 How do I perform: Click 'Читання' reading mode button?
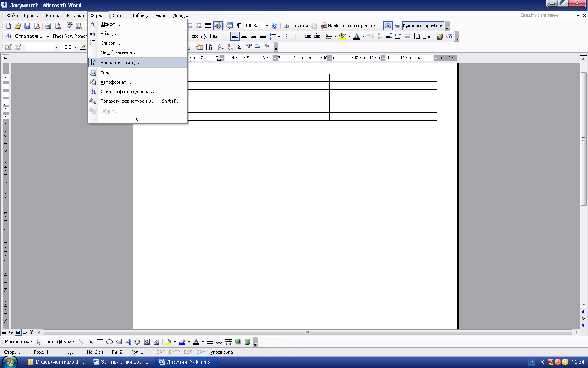click(296, 26)
